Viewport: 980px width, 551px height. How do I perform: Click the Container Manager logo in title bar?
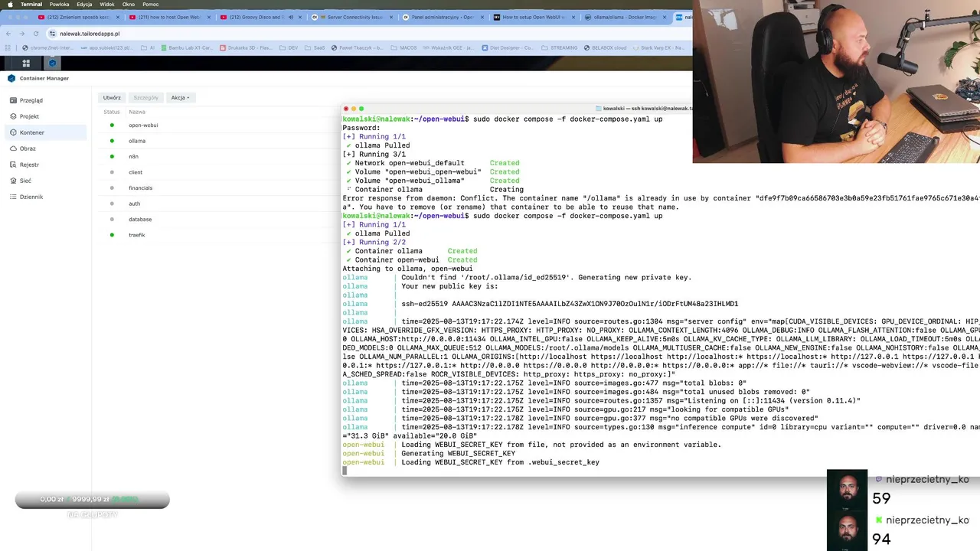(x=11, y=78)
